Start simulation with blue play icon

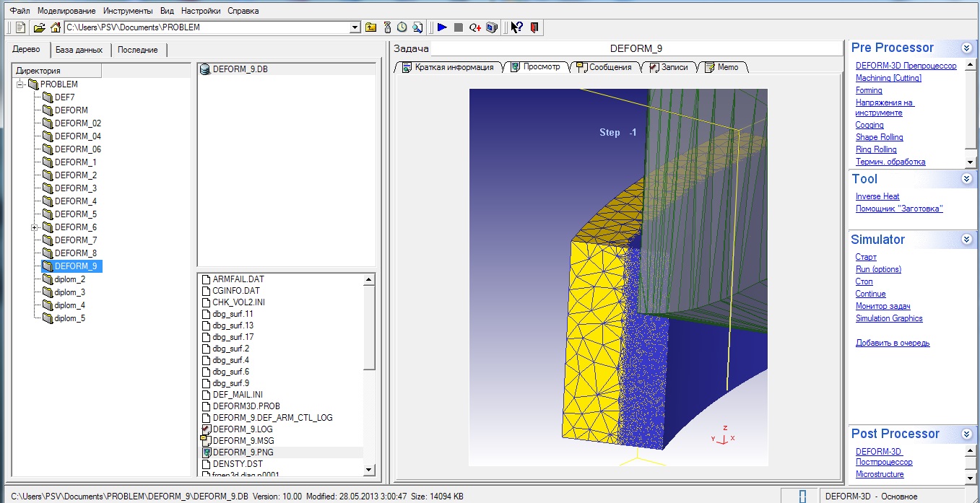(442, 27)
